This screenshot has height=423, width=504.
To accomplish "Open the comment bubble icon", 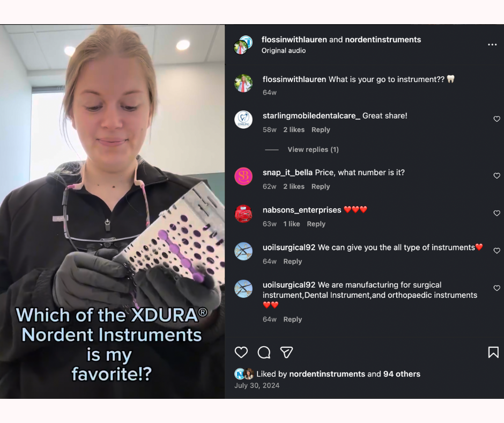I will coord(264,352).
